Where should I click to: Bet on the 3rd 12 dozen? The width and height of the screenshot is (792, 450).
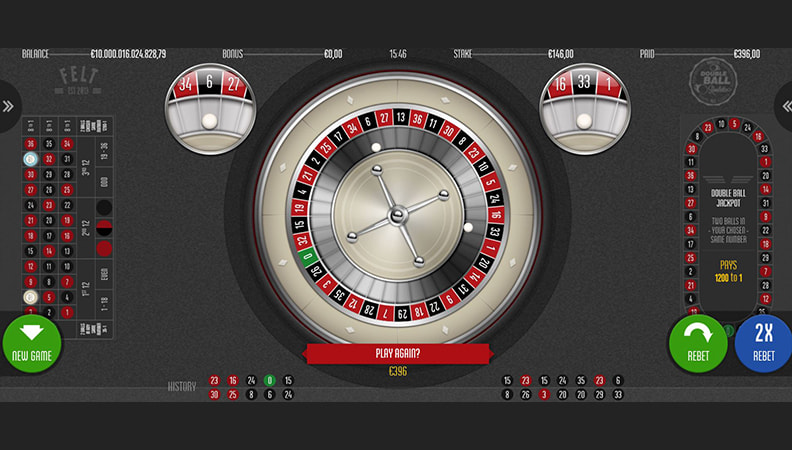click(x=84, y=166)
